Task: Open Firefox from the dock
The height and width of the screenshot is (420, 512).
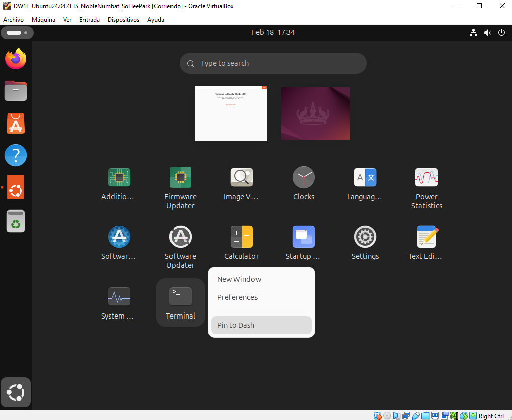Action: (x=16, y=59)
